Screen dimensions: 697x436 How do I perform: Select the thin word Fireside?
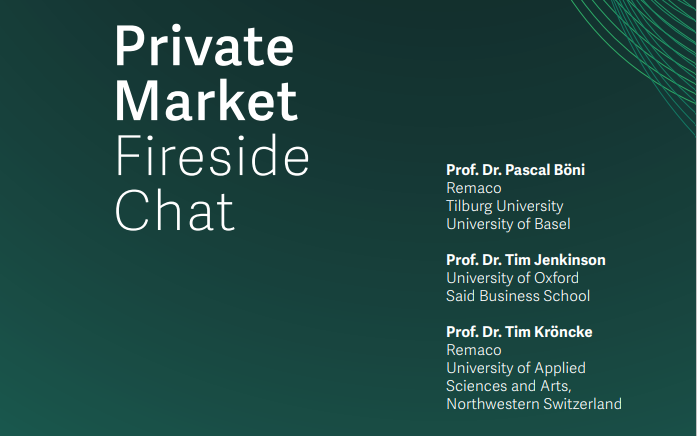(212, 156)
